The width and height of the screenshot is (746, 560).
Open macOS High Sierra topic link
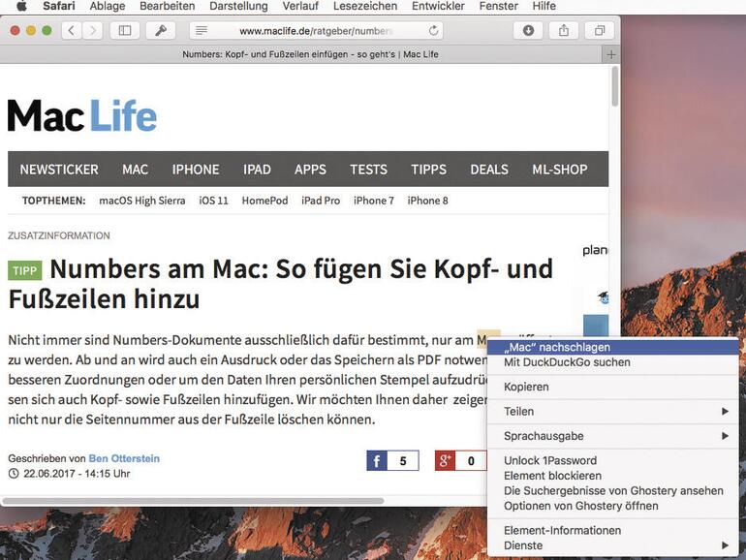(x=142, y=201)
